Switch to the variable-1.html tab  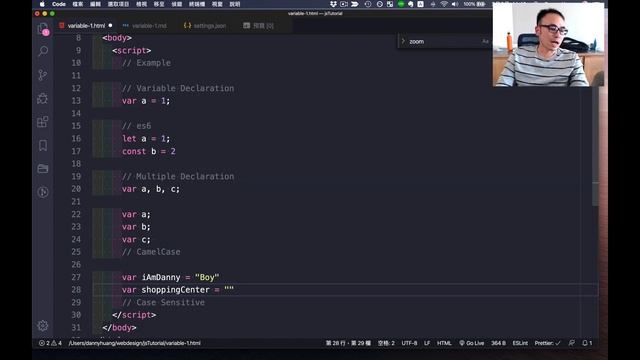(x=86, y=25)
